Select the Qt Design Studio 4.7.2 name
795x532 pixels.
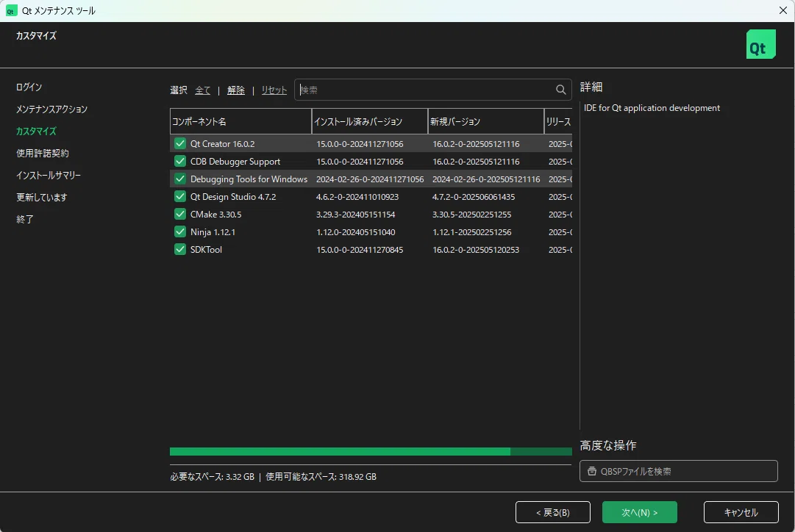click(x=233, y=197)
